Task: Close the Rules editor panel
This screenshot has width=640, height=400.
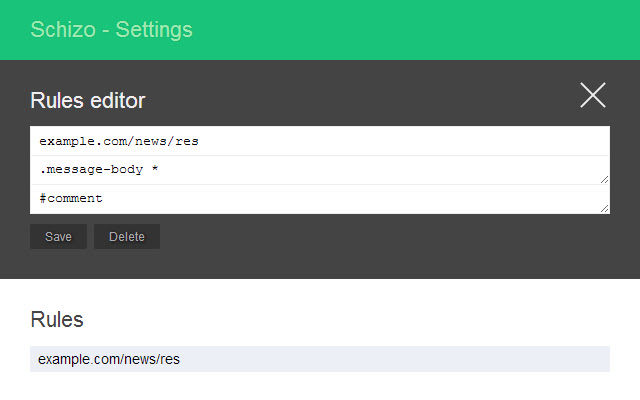Action: 593,95
